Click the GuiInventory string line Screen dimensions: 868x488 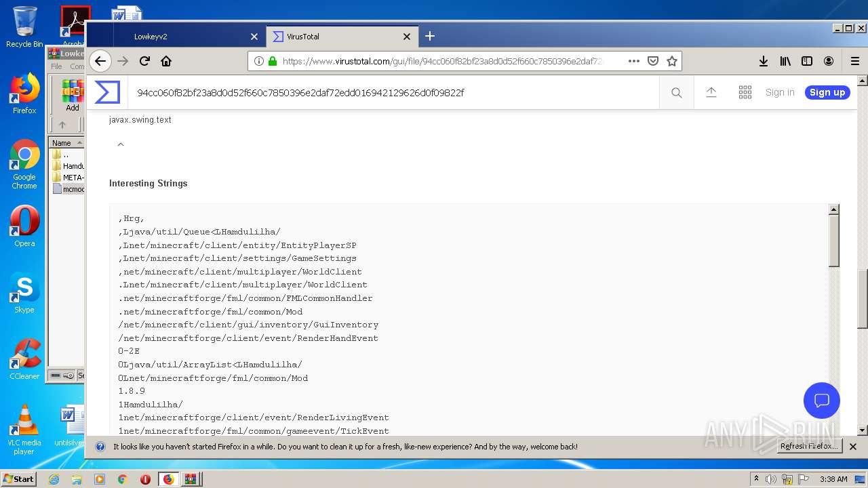coord(248,325)
